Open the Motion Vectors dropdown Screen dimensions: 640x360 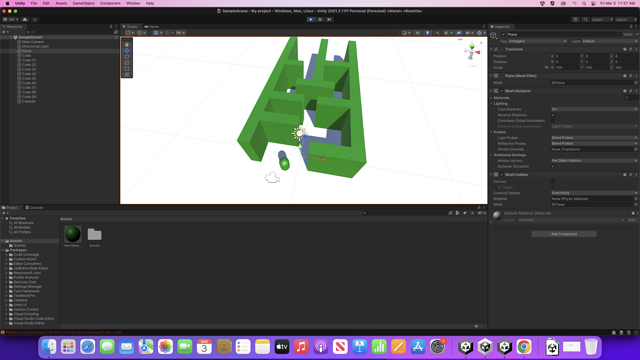point(594,161)
